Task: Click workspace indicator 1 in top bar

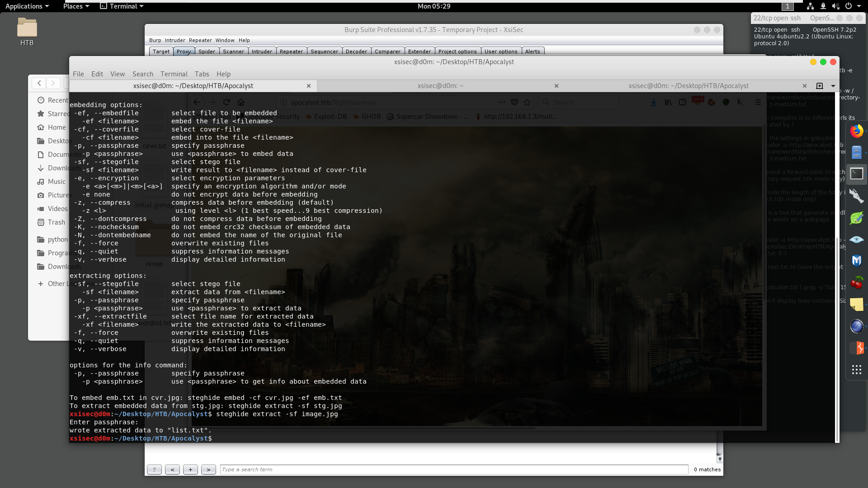Action: [x=788, y=6]
